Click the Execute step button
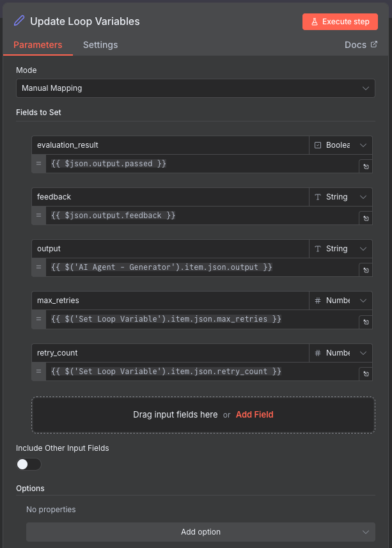 pyautogui.click(x=340, y=21)
